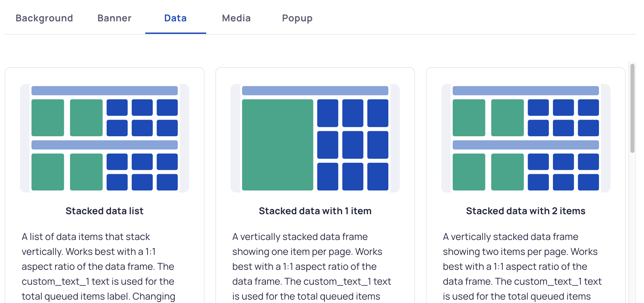Viewport: 644px width, 303px height.
Task: Switch to the Background tab
Action: 44,18
